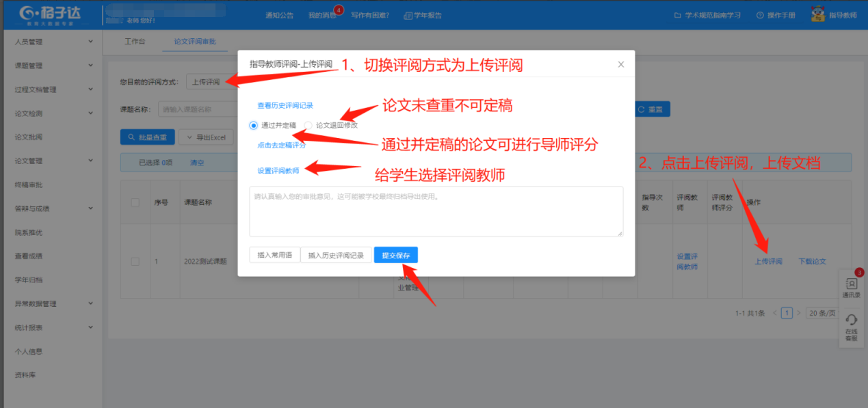868x408 pixels.
Task: Close the 指导教师评阅 dialog with X
Action: pyautogui.click(x=620, y=64)
